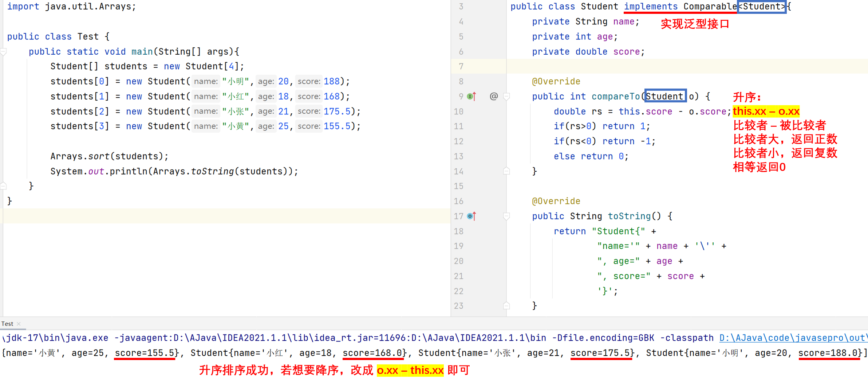Click 'score=155.5}' in console output
The image size is (868, 379).
[x=147, y=353]
